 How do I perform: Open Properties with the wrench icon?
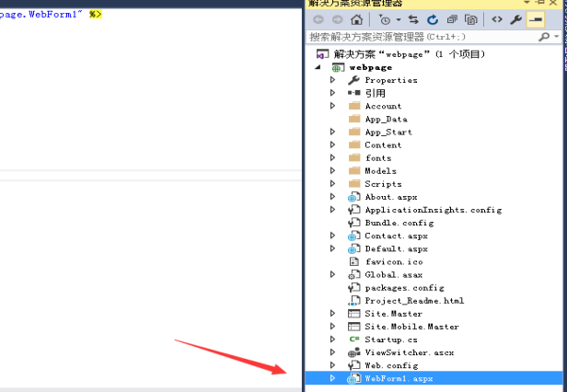(x=516, y=18)
